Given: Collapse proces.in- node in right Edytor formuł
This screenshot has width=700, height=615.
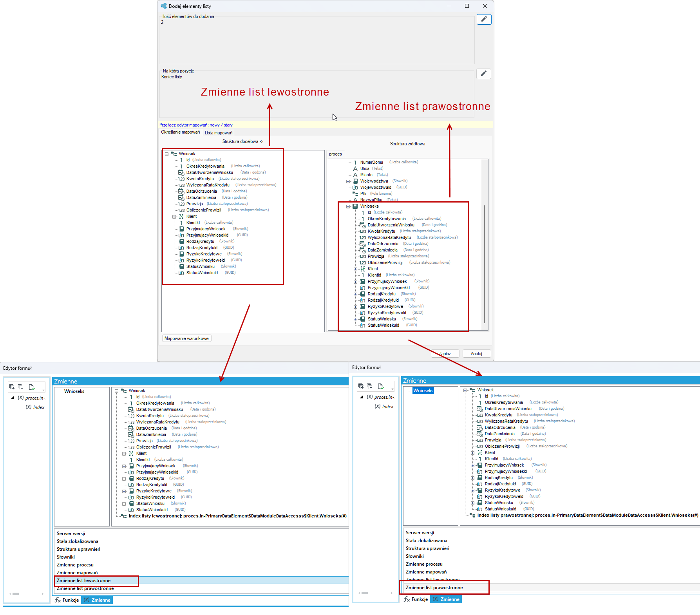Looking at the screenshot, I should (361, 397).
